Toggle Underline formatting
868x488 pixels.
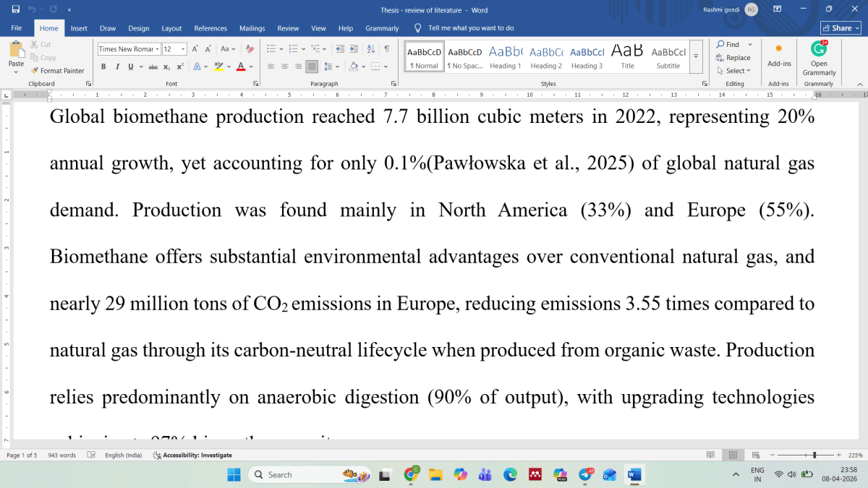tap(131, 67)
